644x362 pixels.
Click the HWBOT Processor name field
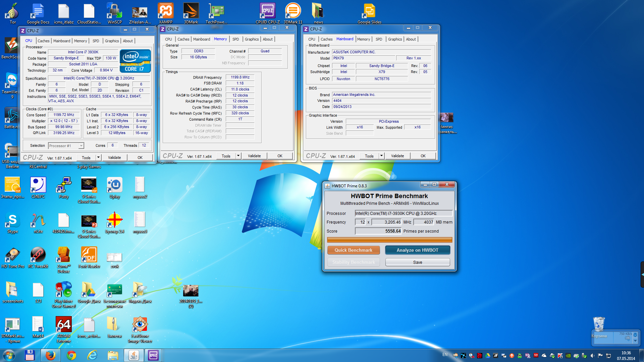pyautogui.click(x=404, y=213)
